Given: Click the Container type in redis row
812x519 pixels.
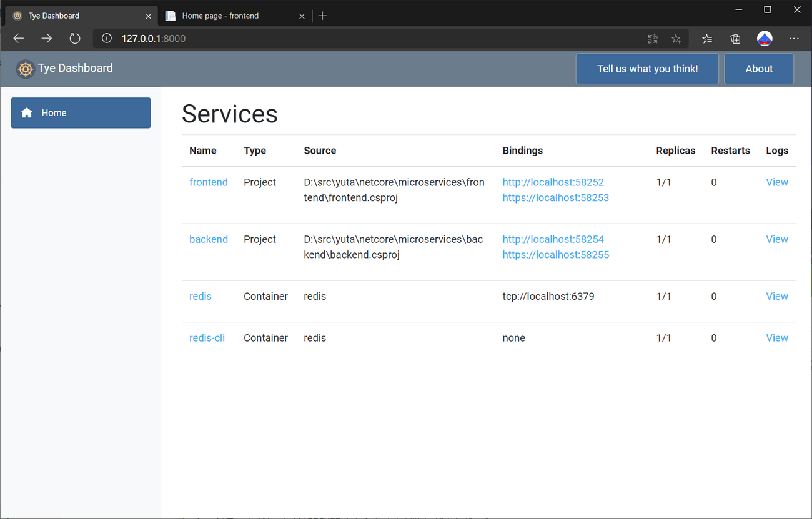Looking at the screenshot, I should [266, 296].
